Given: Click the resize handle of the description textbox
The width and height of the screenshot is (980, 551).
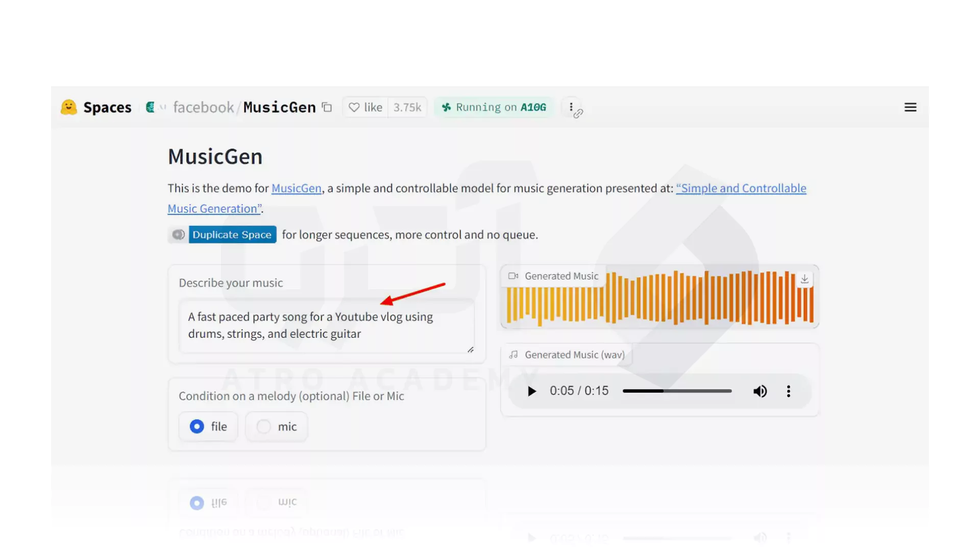Looking at the screenshot, I should coord(471,350).
